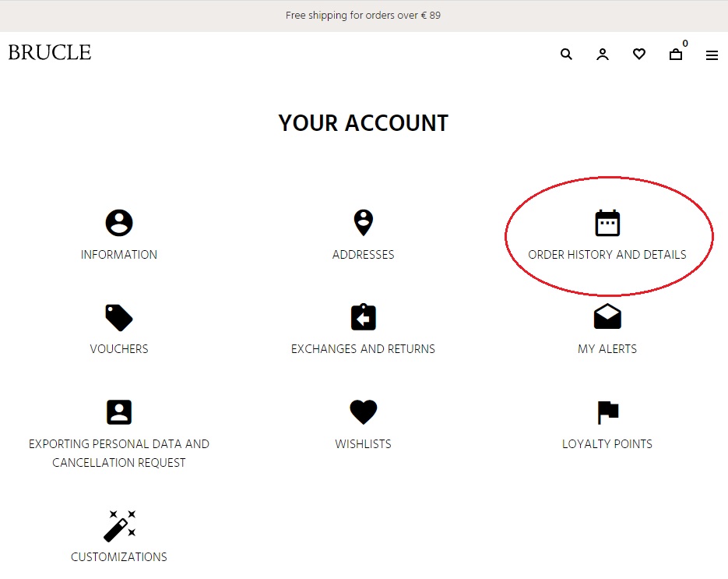Open the user account icon in header

[603, 55]
